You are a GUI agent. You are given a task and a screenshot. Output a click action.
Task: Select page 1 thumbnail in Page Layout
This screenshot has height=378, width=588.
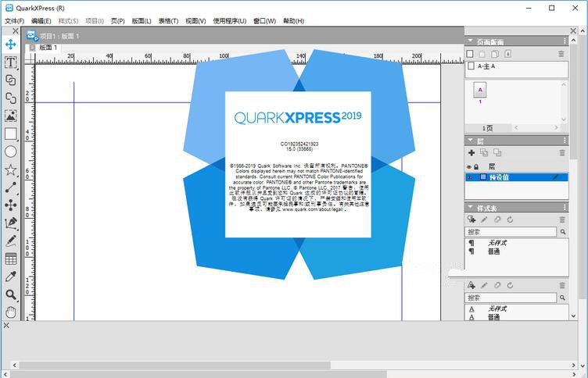tap(480, 91)
